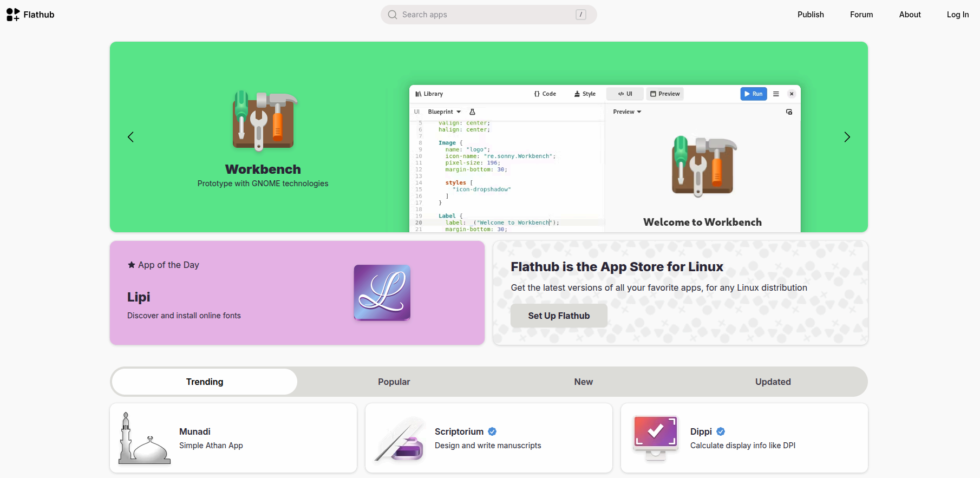Screen dimensions: 980x478
Task: Advance to next carousel slide
Action: pyautogui.click(x=847, y=137)
